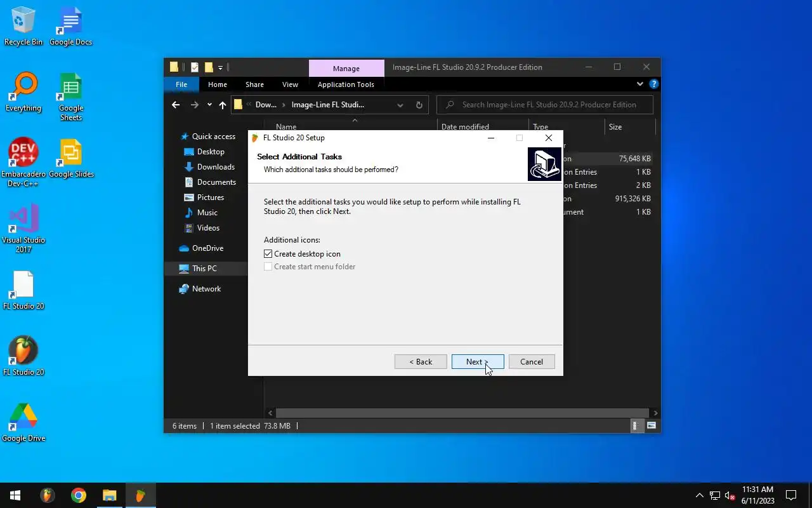
Task: Click the Next button in setup
Action: coord(478,361)
